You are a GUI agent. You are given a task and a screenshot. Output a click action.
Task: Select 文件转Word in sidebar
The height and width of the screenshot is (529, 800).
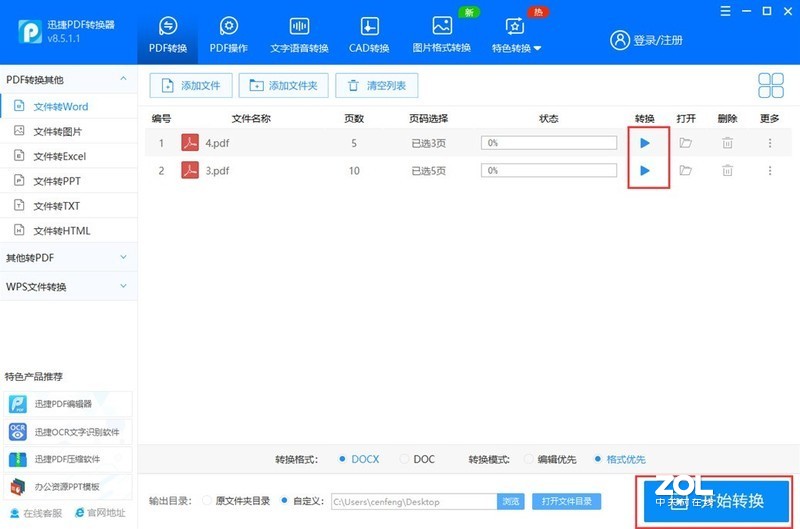coord(68,106)
